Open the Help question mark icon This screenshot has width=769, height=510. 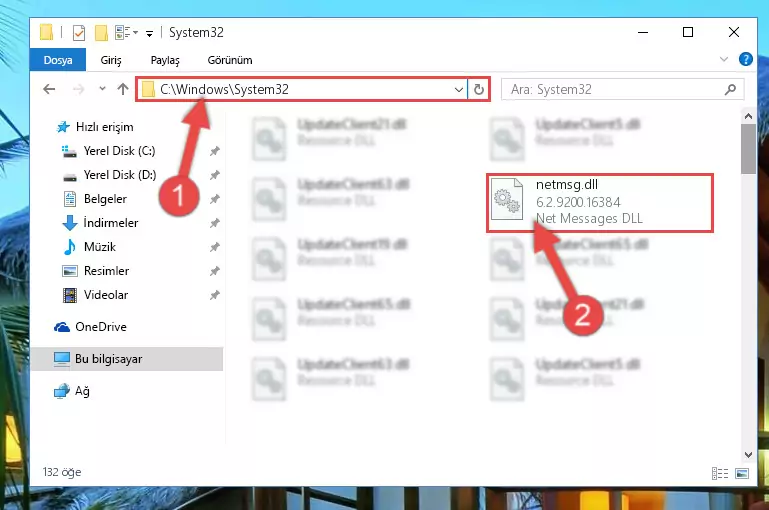point(745,59)
